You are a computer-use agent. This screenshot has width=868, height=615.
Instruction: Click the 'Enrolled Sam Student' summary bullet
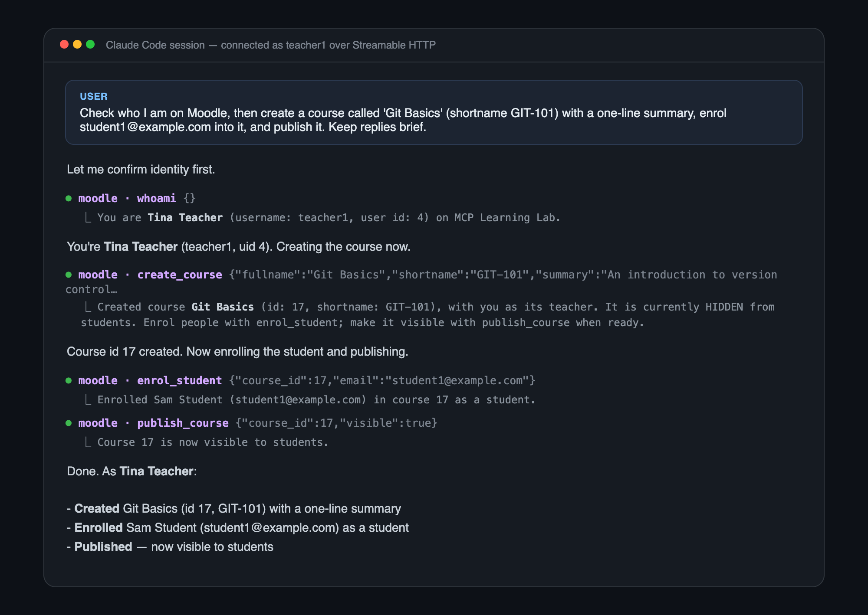point(238,528)
